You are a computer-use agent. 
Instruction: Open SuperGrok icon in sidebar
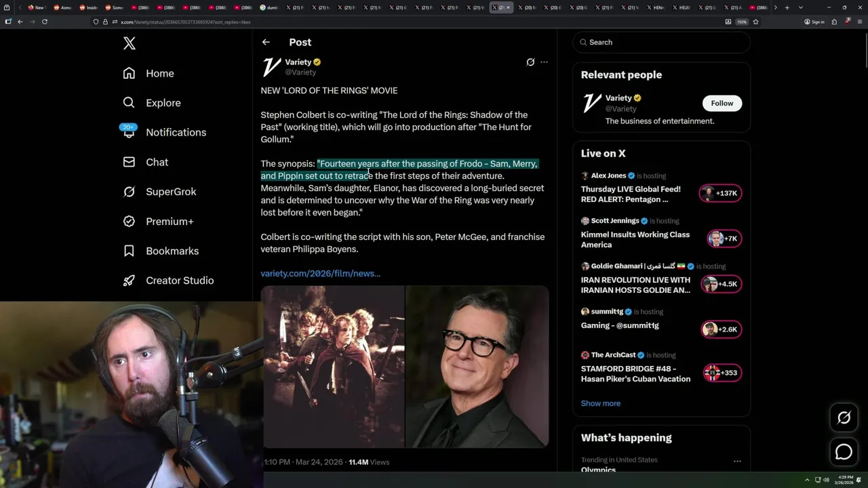coord(129,192)
